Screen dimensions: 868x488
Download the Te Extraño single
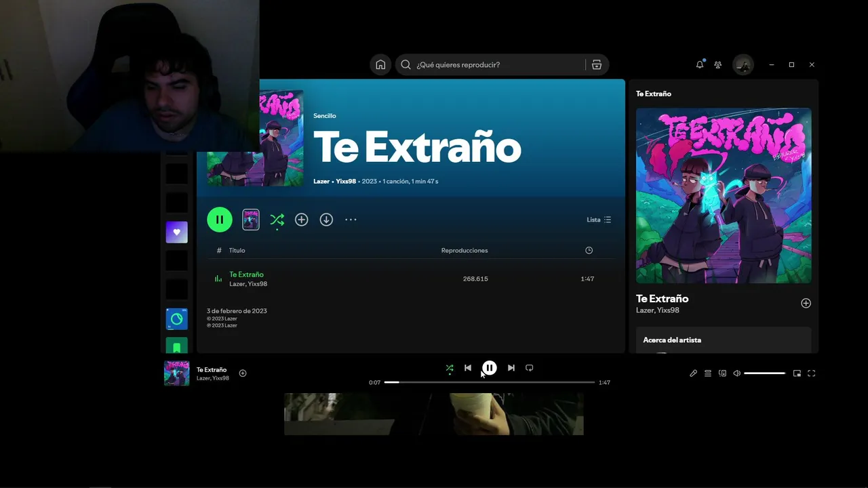326,220
